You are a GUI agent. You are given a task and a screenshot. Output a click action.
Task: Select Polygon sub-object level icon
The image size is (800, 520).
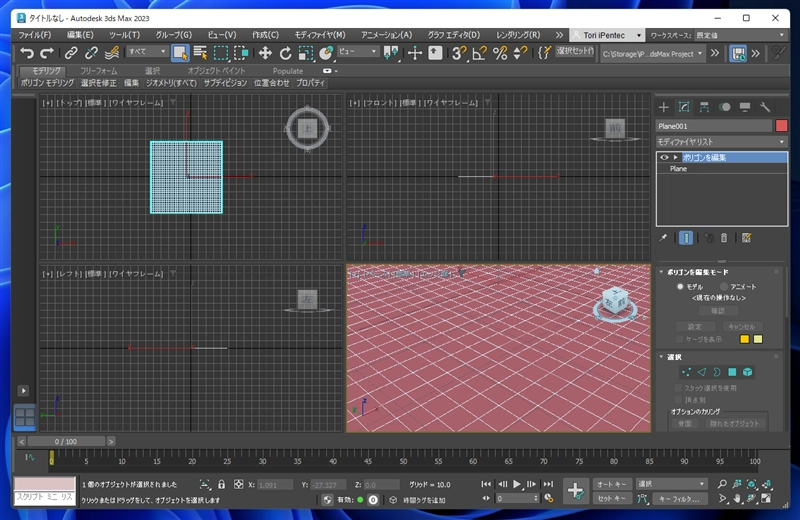[x=732, y=372]
